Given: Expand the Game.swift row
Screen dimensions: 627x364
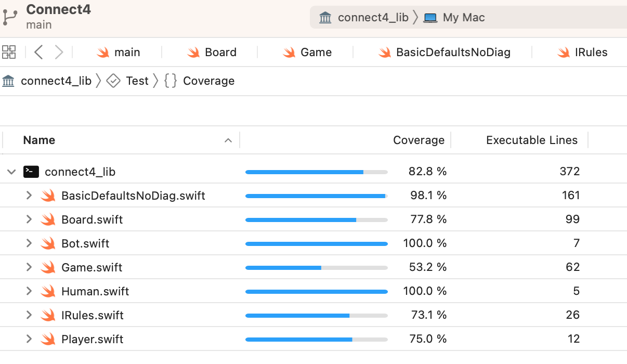Looking at the screenshot, I should pos(29,267).
